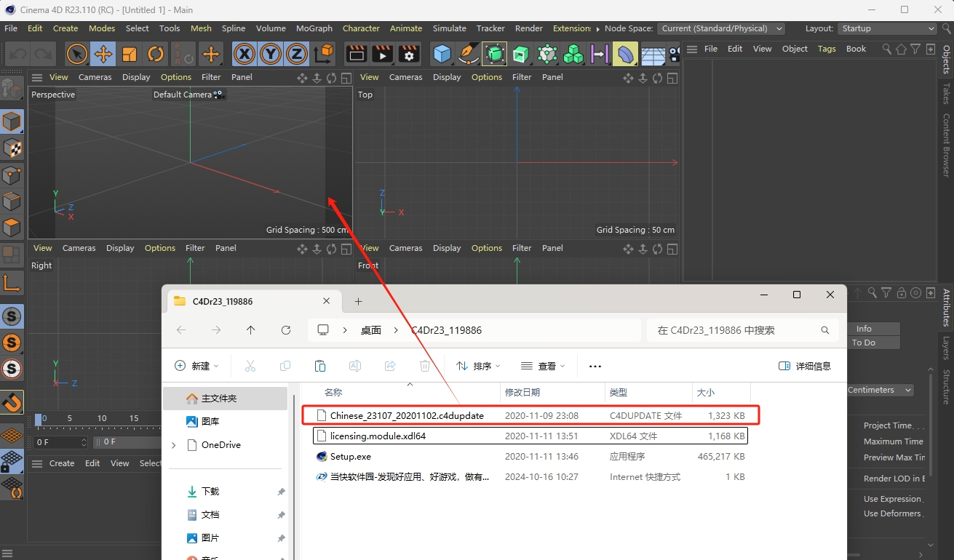Add a Cube primitive object

pos(442,54)
